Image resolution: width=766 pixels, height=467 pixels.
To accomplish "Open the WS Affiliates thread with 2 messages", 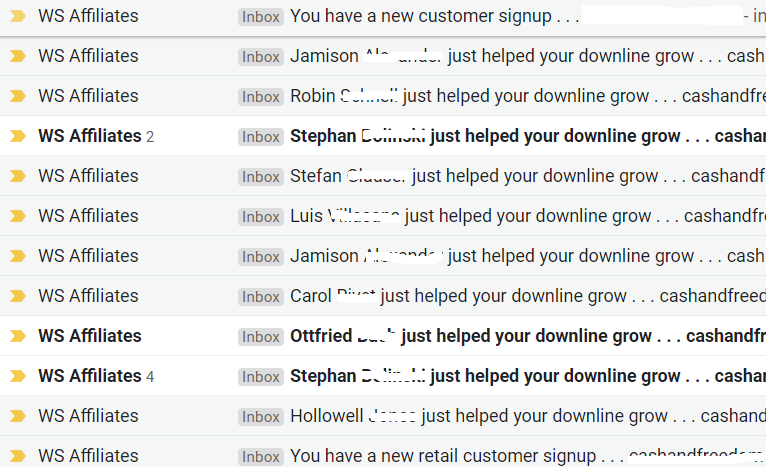I will [x=383, y=136].
